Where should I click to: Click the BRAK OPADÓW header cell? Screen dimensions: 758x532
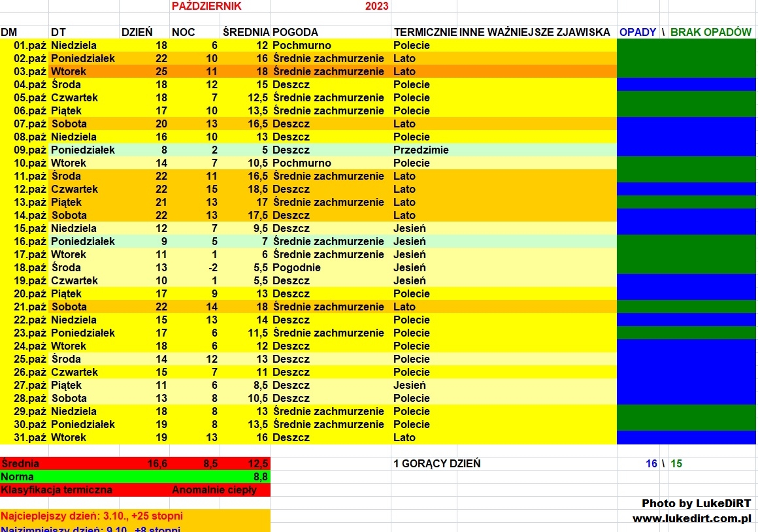pos(711,32)
